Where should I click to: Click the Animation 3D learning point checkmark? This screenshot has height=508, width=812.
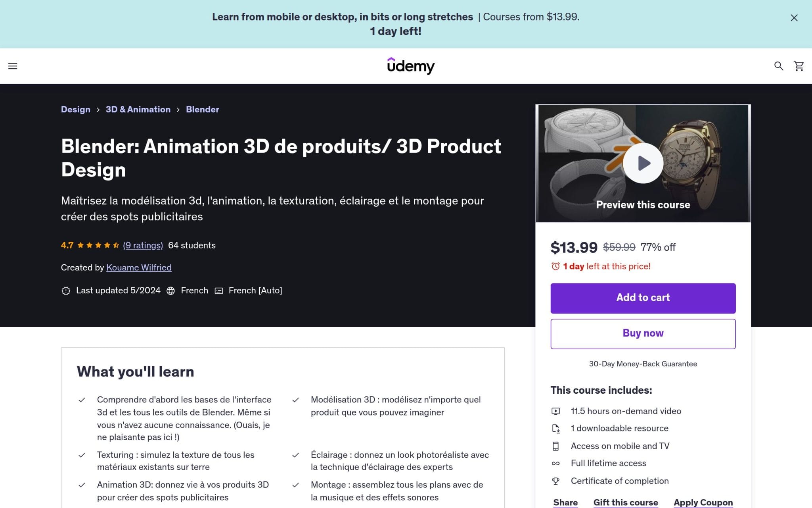[82, 485]
